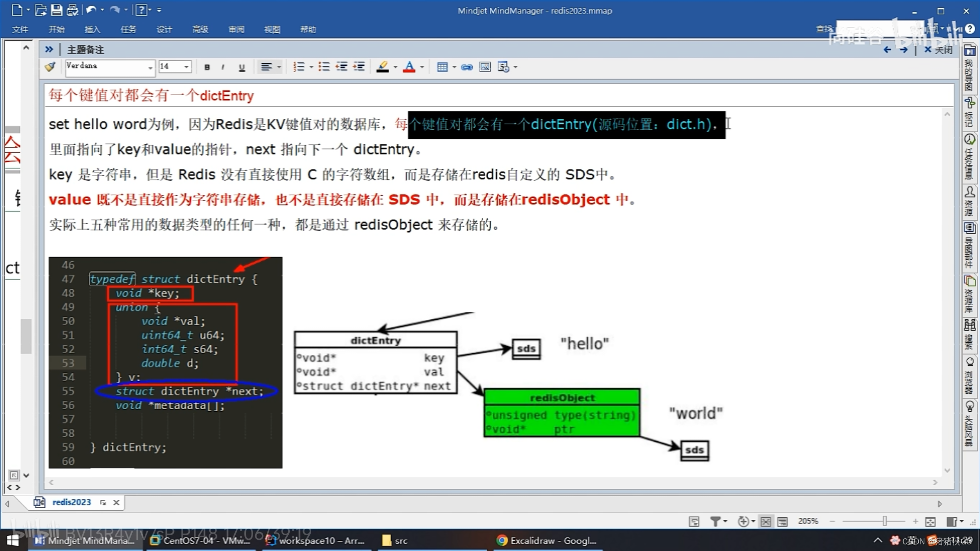
Task: Click the numbered list icon
Action: (299, 67)
